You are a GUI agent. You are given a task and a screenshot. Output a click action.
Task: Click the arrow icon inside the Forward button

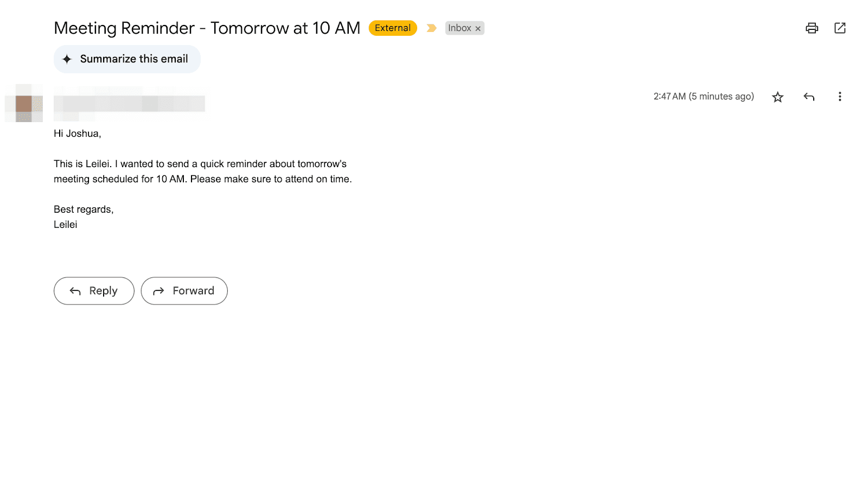click(x=158, y=291)
